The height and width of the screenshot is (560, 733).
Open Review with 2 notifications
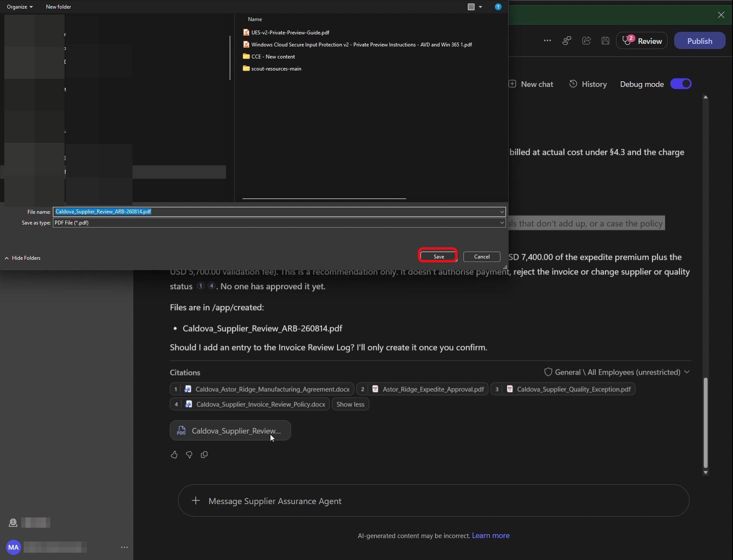[641, 41]
